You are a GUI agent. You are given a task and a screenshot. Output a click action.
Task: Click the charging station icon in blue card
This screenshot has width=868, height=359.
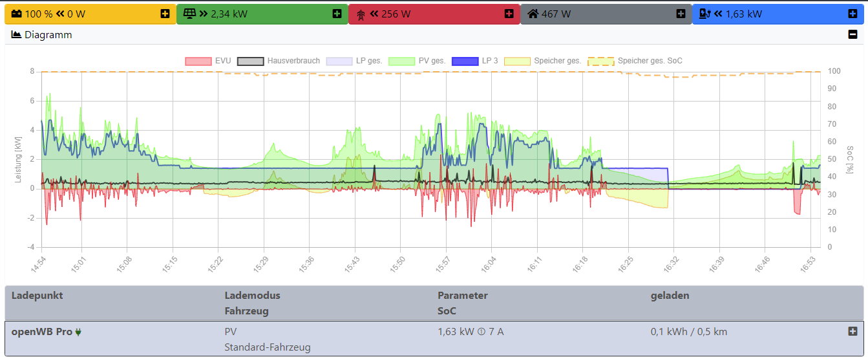coord(705,14)
